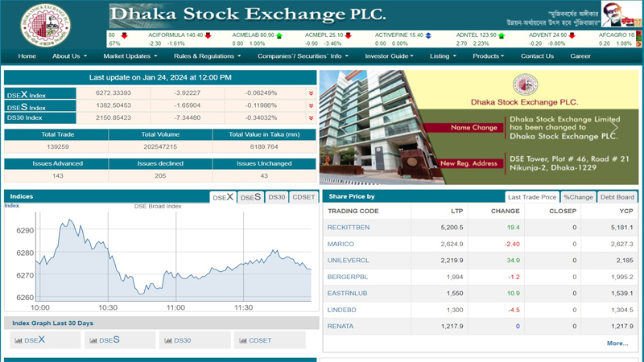
Task: Open the DSEX 30-day index graph
Action: (x=44, y=340)
